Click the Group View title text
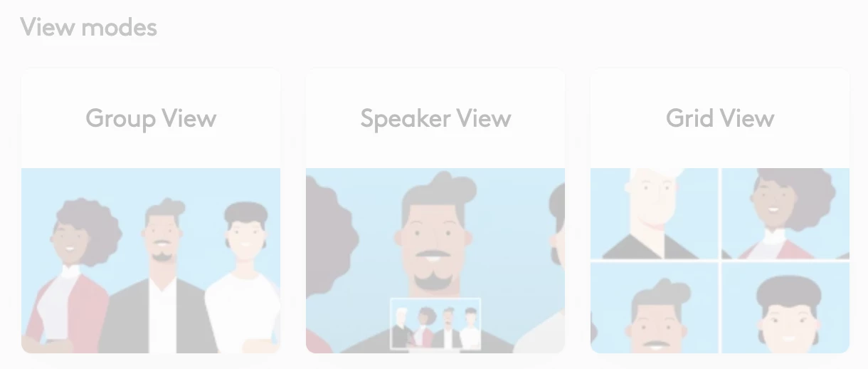Viewport: 868px width, 369px height. [151, 118]
